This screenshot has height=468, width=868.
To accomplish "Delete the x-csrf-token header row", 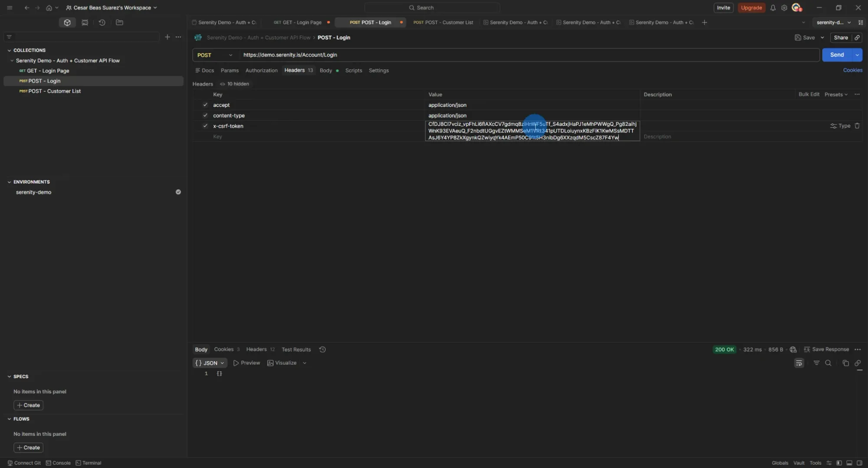I will click(857, 126).
